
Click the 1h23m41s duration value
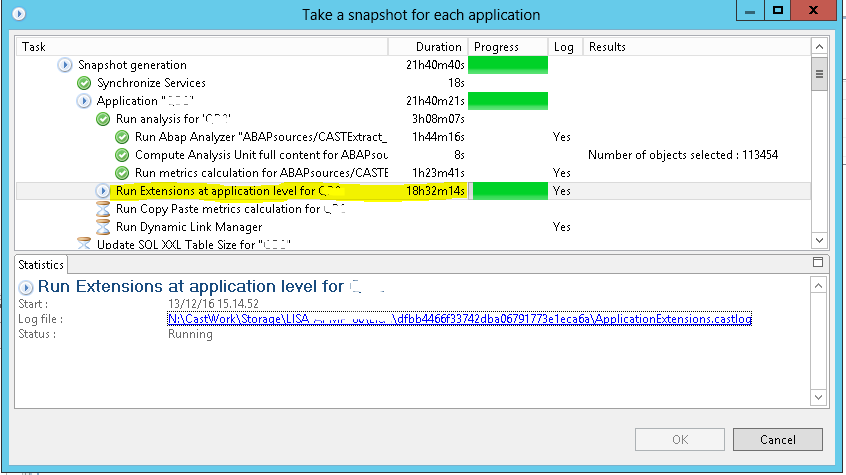coord(438,173)
